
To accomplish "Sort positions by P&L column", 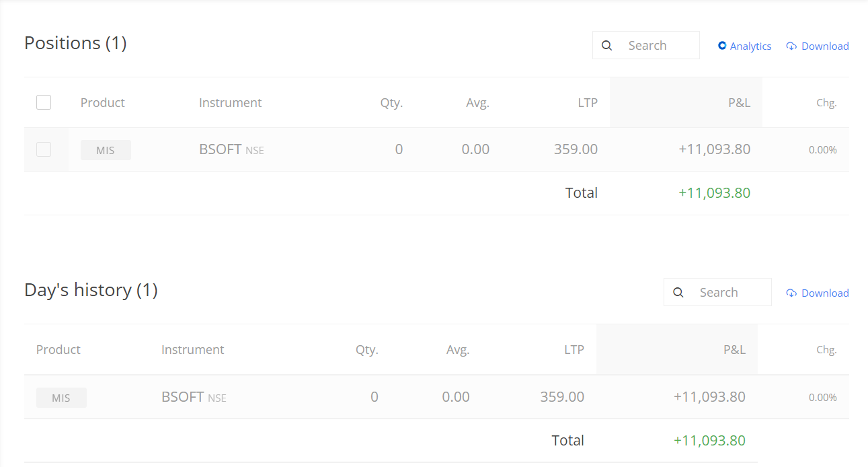I will coord(739,103).
